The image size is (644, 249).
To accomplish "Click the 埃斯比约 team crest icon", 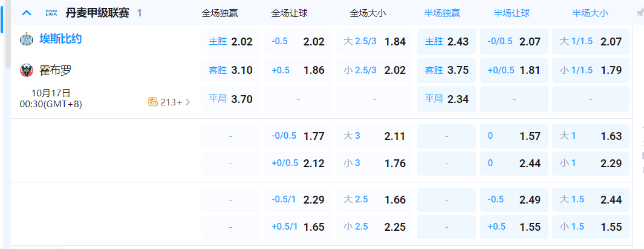I will 26,39.
